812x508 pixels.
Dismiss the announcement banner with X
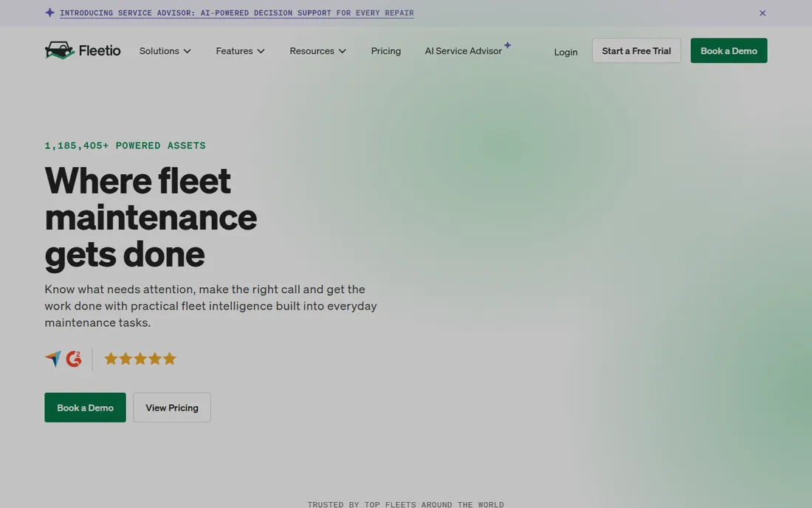[763, 13]
